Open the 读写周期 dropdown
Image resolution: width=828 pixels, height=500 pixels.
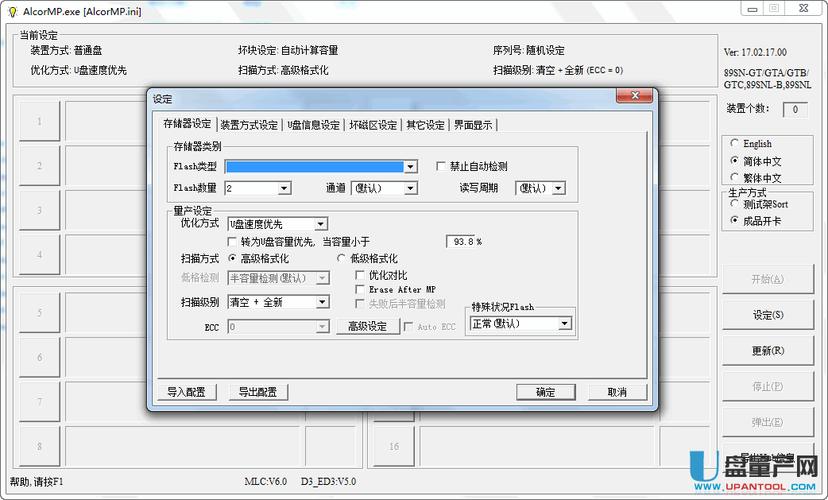559,188
